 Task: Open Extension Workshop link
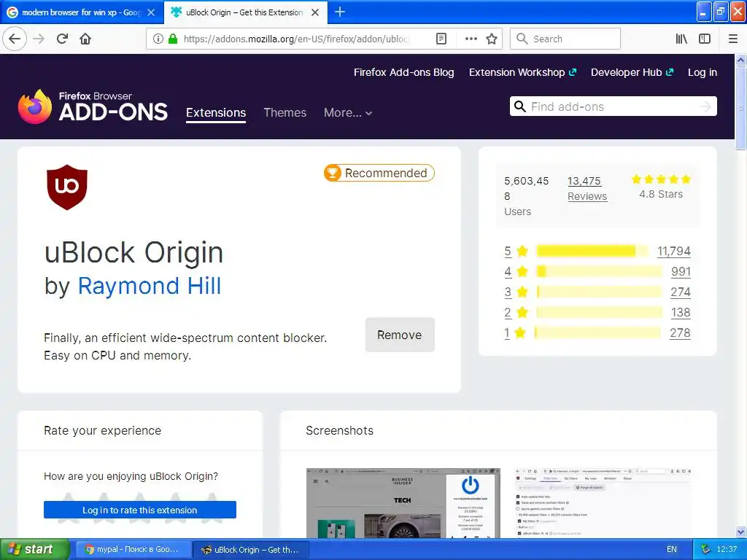click(x=522, y=72)
